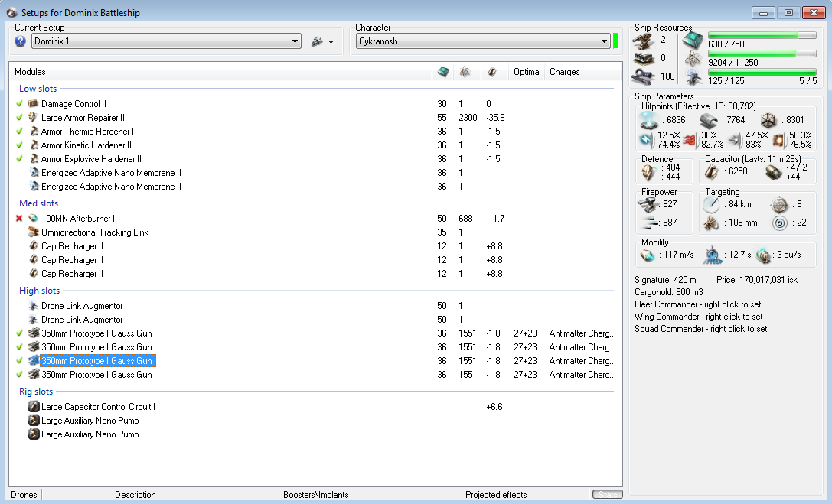
Task: Open the small arrow menu beside the ship icon
Action: point(331,42)
